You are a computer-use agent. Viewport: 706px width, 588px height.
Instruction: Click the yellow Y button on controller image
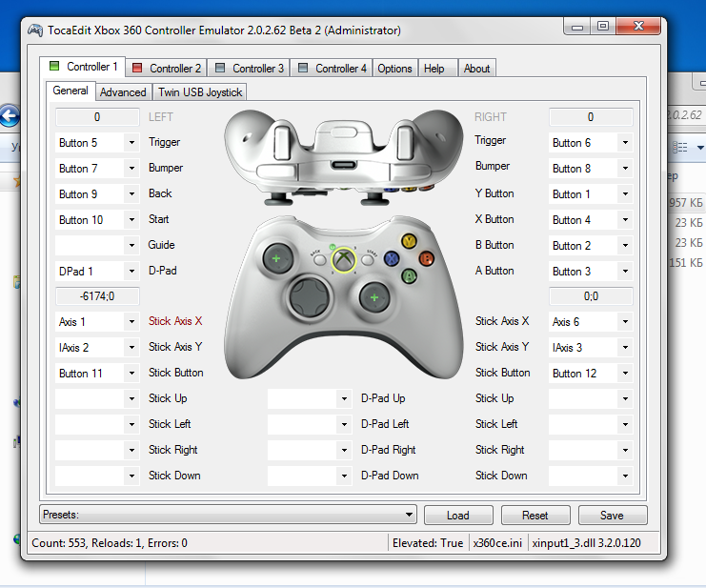[409, 241]
